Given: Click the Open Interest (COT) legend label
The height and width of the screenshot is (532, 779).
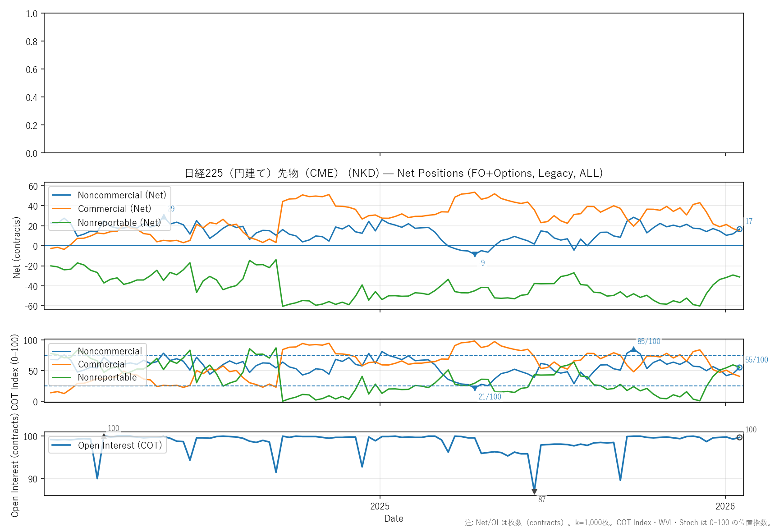Looking at the screenshot, I should click(x=119, y=445).
